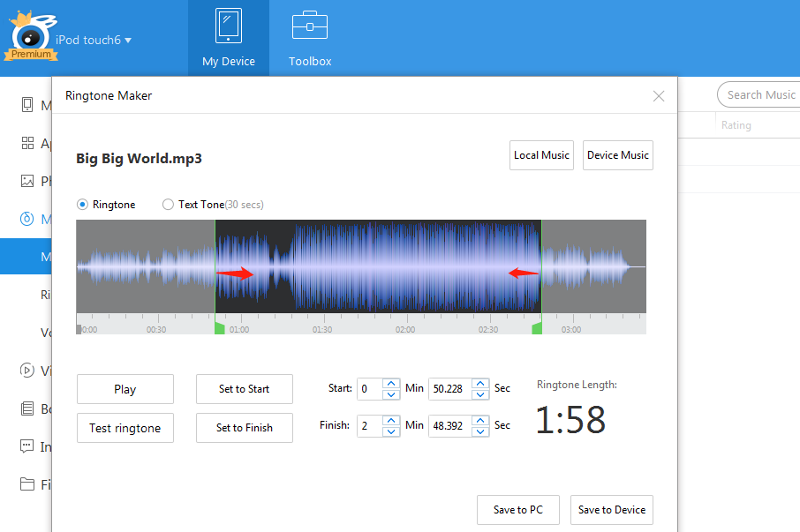
Task: Open the My Device tab
Action: tap(228, 38)
